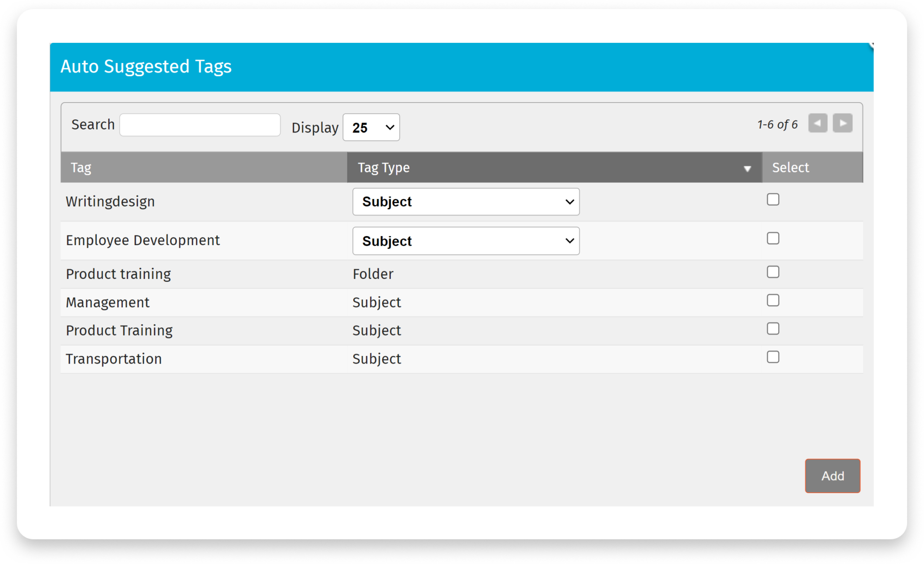Click the Product Training tag in its Subject row
The width and height of the screenshot is (924, 564).
[x=119, y=330]
